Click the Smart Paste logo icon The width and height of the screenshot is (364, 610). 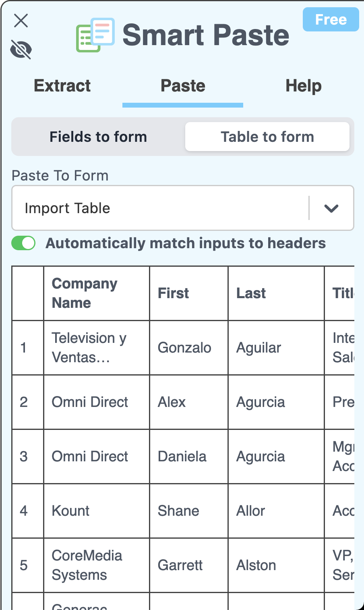95,35
